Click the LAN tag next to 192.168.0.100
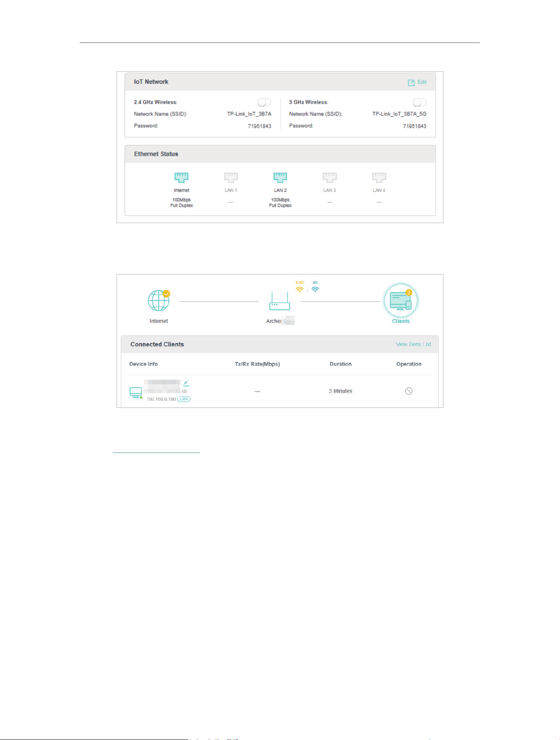Screen dimensions: 560x740 (x=184, y=399)
